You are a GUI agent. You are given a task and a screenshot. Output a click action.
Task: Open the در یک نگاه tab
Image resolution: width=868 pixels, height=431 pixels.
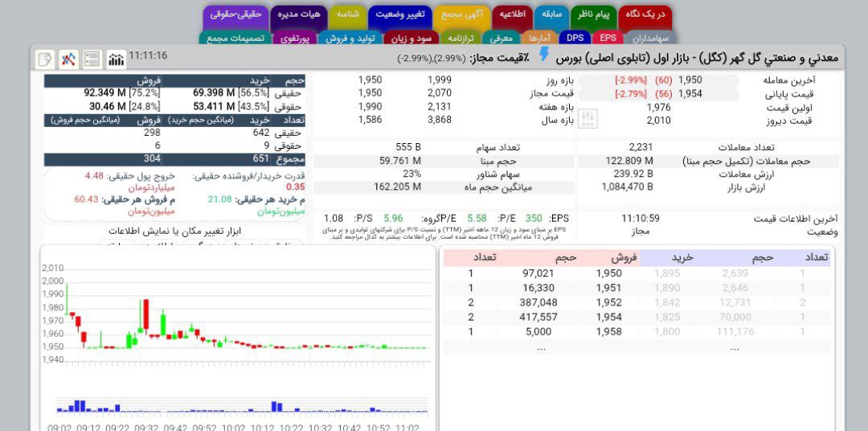click(x=645, y=14)
